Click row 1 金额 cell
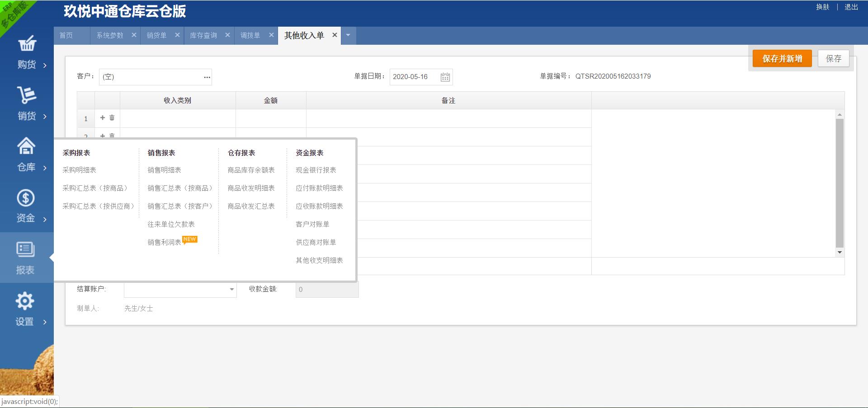The width and height of the screenshot is (868, 408). [271, 118]
